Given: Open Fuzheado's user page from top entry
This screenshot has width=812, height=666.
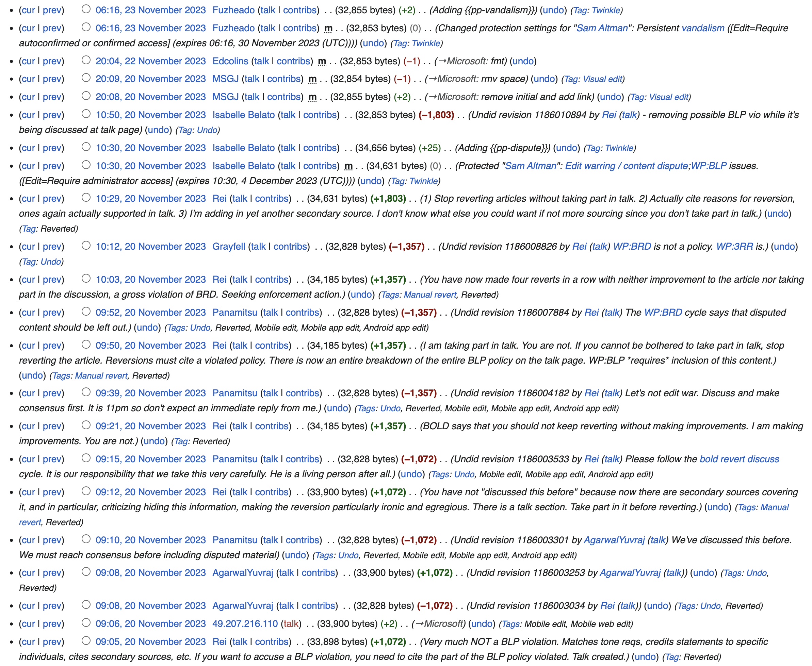Looking at the screenshot, I should click(233, 10).
